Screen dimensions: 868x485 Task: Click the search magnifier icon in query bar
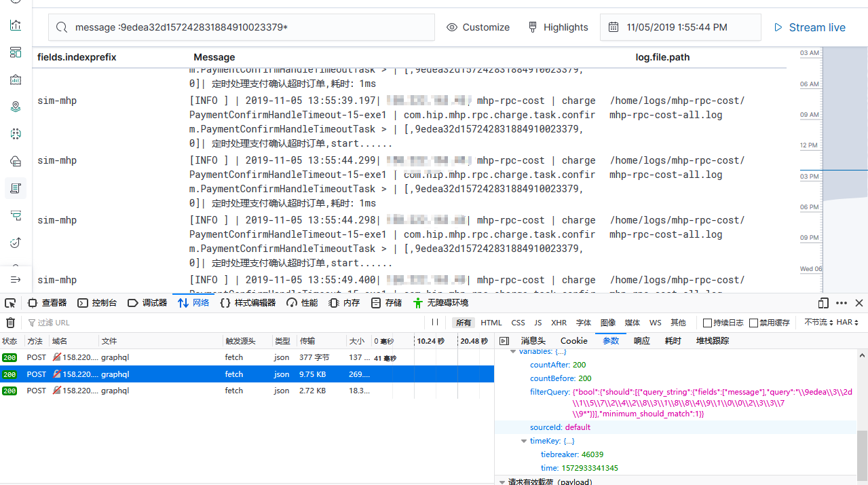(62, 27)
